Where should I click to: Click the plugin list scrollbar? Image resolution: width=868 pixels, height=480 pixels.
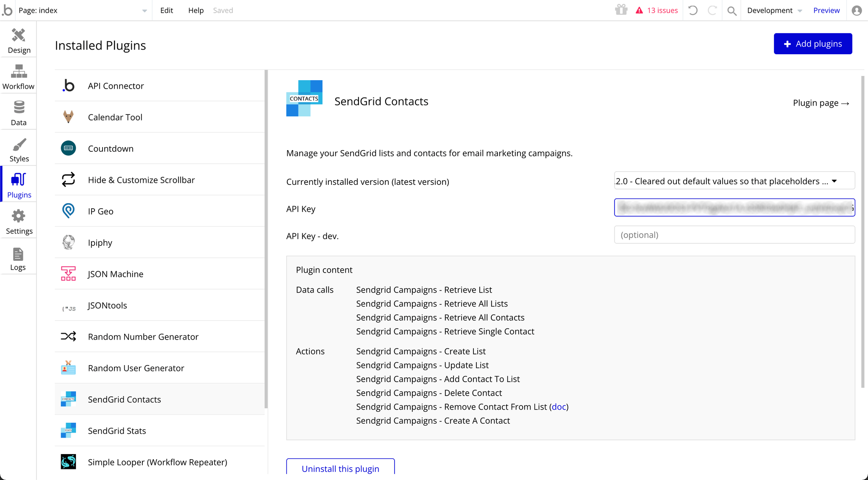pos(266,239)
